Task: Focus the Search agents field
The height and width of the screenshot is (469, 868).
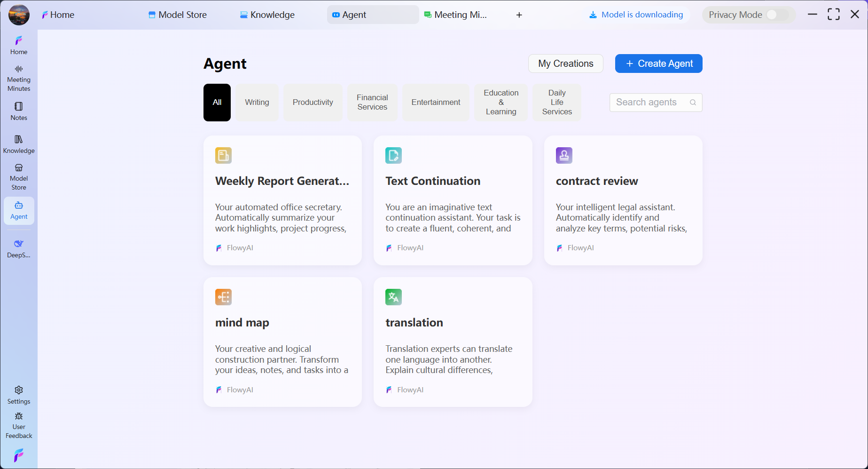Action: click(649, 103)
